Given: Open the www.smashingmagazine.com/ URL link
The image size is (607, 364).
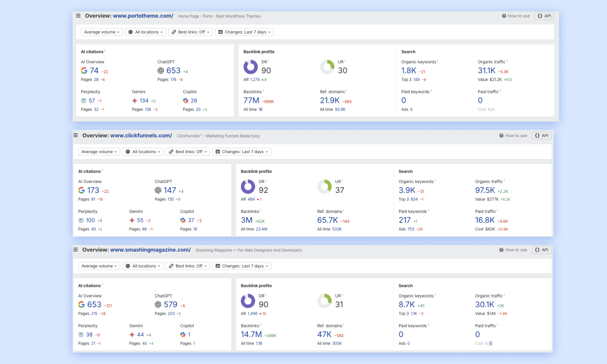Looking at the screenshot, I should tap(150, 250).
